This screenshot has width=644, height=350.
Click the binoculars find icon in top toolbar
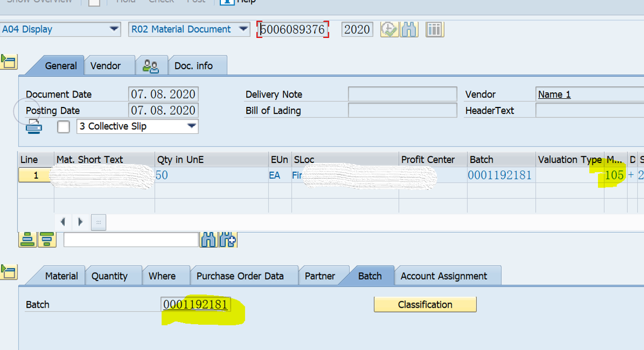tap(409, 30)
